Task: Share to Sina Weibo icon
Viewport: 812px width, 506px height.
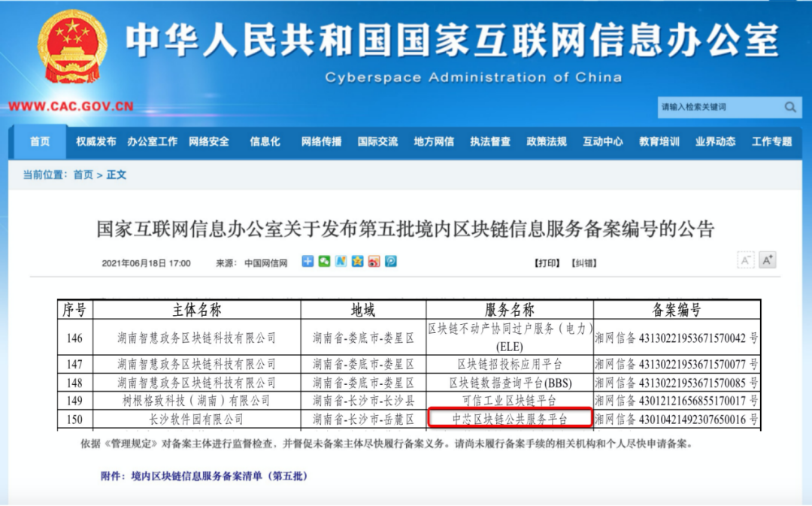Action: 374,262
